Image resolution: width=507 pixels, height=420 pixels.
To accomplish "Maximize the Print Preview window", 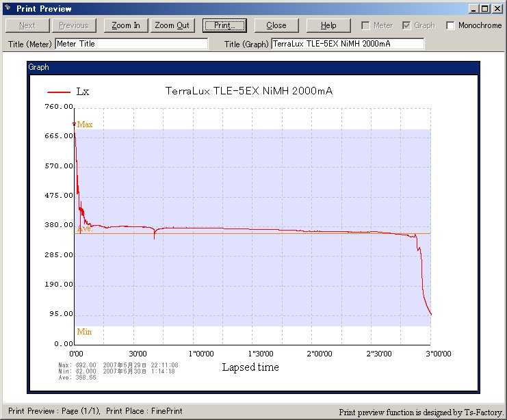I will [x=485, y=9].
